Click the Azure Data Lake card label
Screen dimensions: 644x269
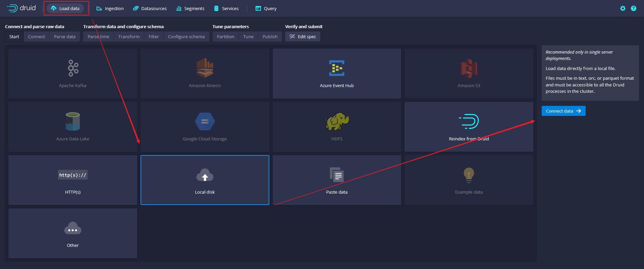coord(73,139)
